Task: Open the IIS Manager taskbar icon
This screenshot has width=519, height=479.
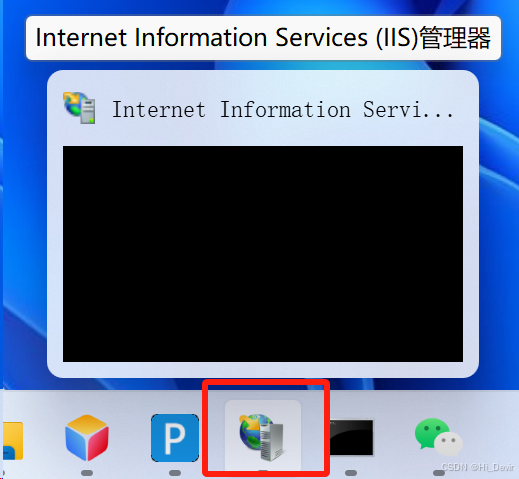Action: [263, 437]
